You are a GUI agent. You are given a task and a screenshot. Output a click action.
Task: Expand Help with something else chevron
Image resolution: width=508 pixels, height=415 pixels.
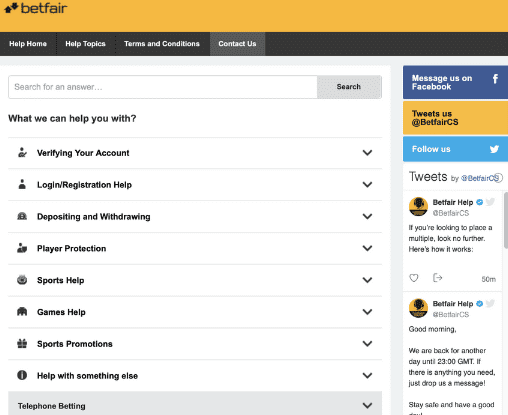tap(367, 375)
